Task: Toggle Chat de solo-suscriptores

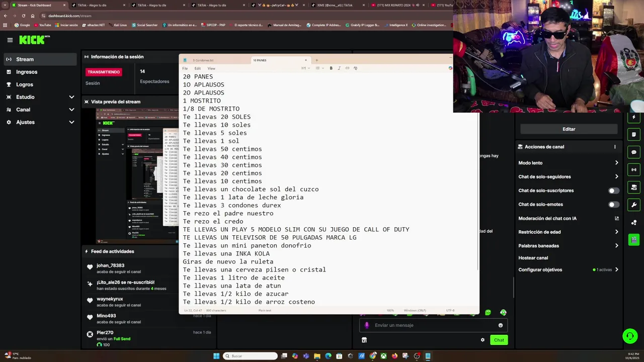Action: point(614,191)
